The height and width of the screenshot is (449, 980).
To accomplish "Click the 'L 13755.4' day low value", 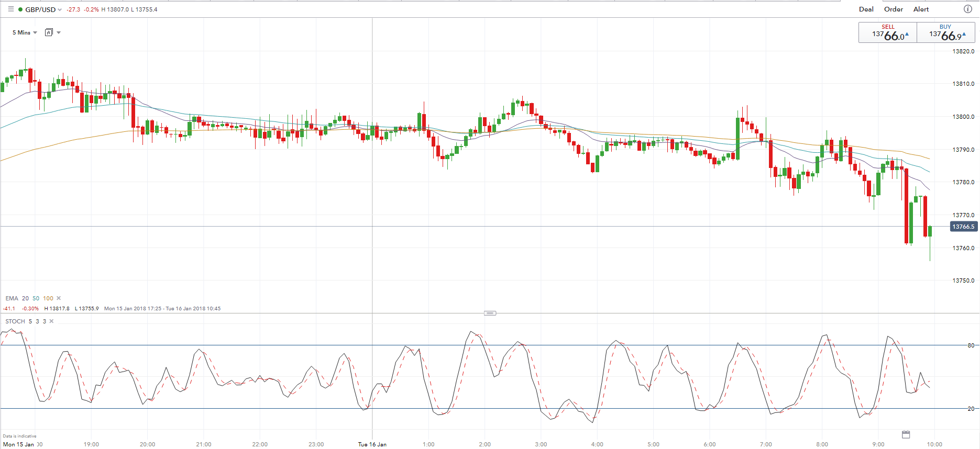I will [144, 9].
